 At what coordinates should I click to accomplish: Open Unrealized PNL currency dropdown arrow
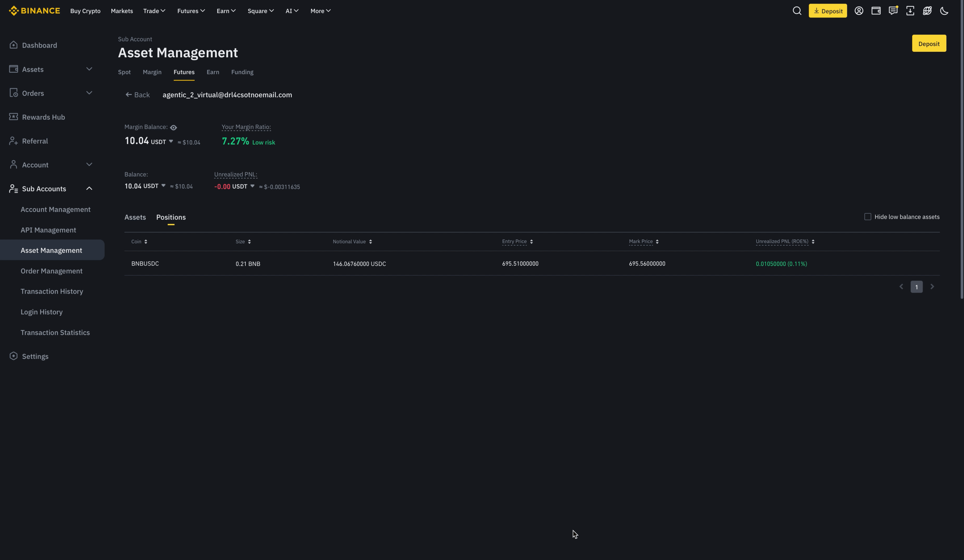(x=252, y=186)
